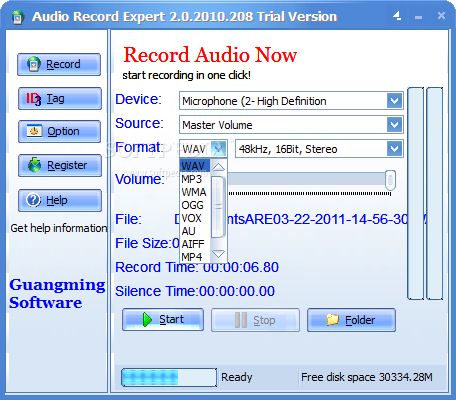Click the File Size label text
Image resolution: width=456 pixels, height=400 pixels.
point(144,243)
